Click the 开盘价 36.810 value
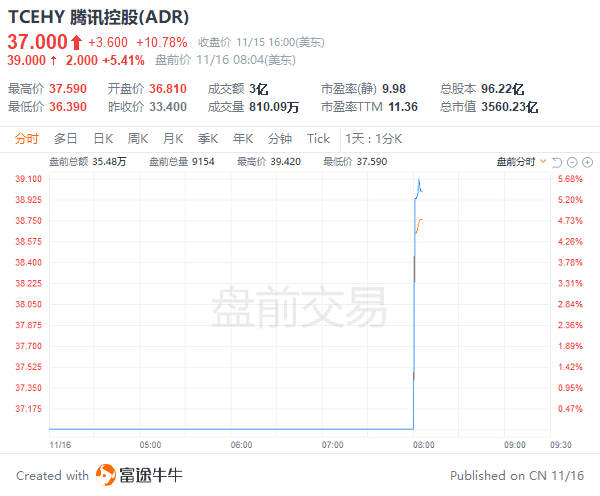 point(168,89)
